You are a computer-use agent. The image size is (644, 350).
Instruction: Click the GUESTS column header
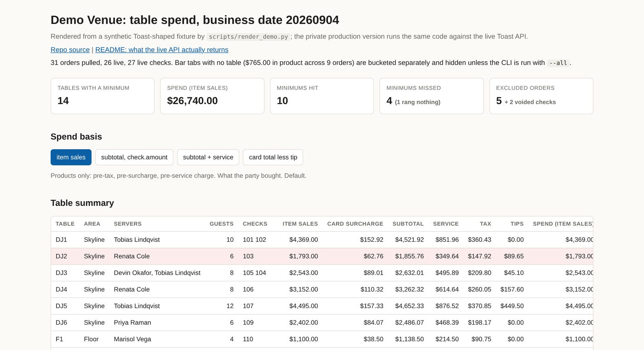222,224
